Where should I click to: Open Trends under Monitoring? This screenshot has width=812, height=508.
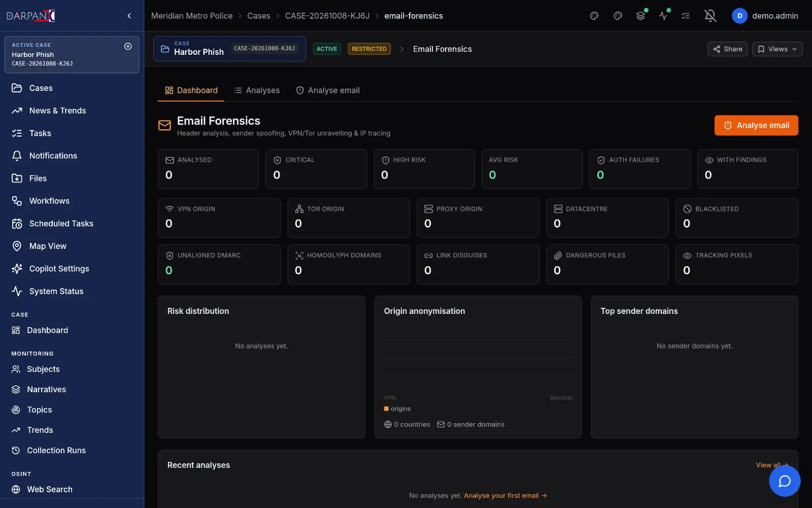coord(72,430)
